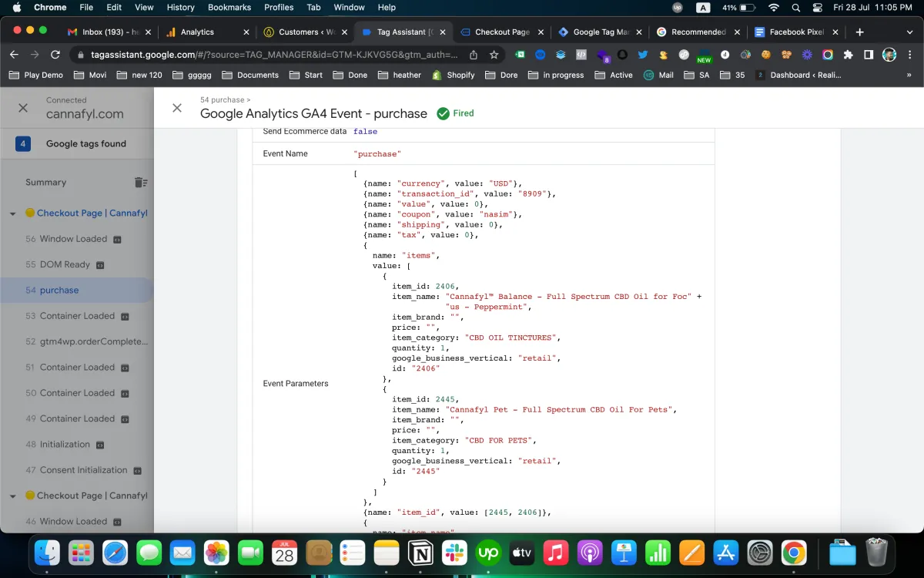
Task: Show hidden bookmarks overflow chevron
Action: (x=909, y=75)
